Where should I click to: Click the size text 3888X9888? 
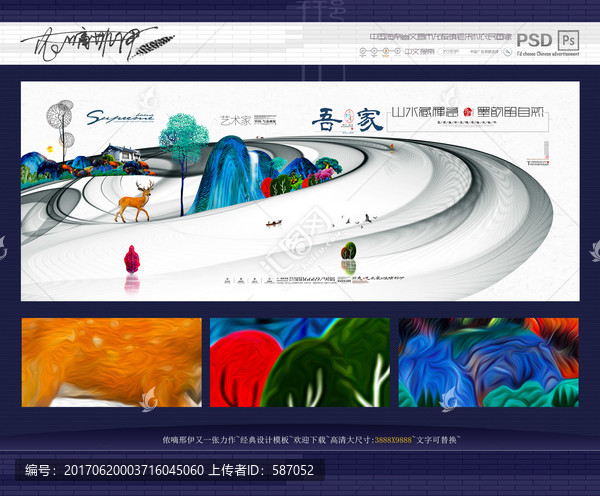point(393,440)
